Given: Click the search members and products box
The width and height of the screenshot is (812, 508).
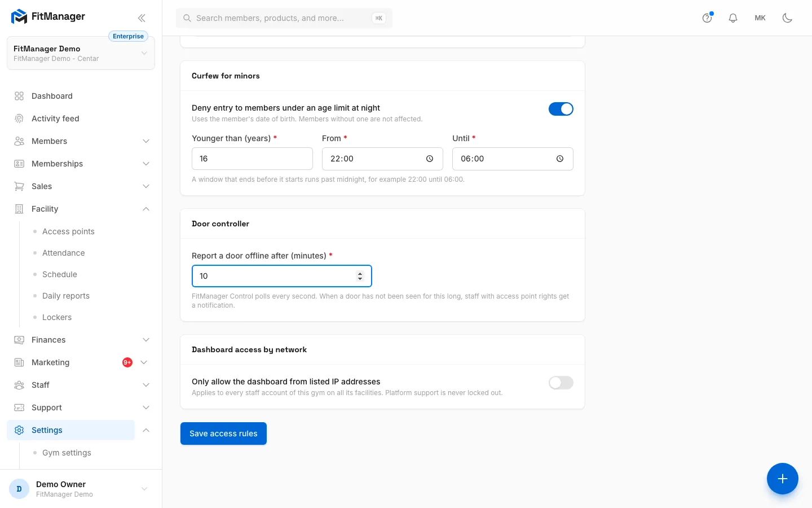Looking at the screenshot, I should tap(284, 18).
